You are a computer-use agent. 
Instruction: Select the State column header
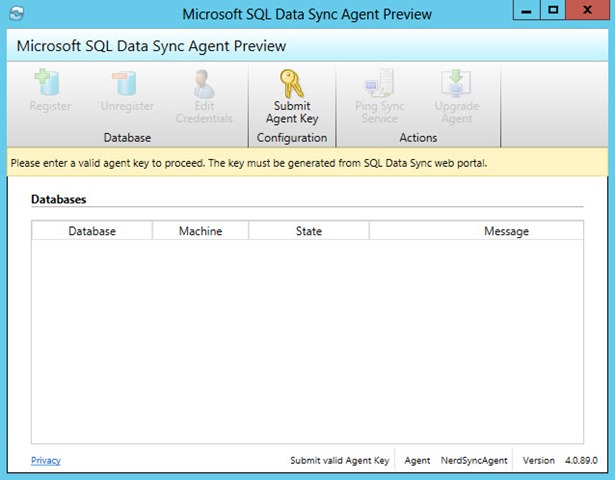click(309, 231)
